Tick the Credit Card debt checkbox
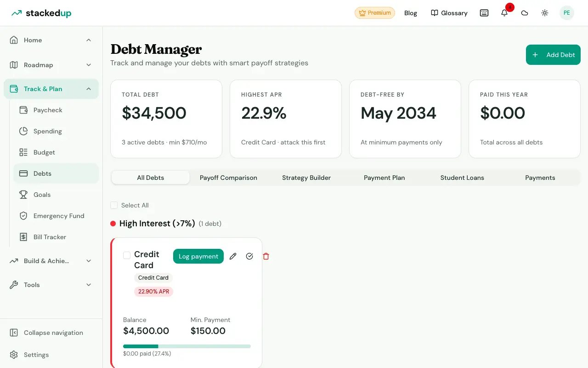The width and height of the screenshot is (588, 368). (x=127, y=255)
